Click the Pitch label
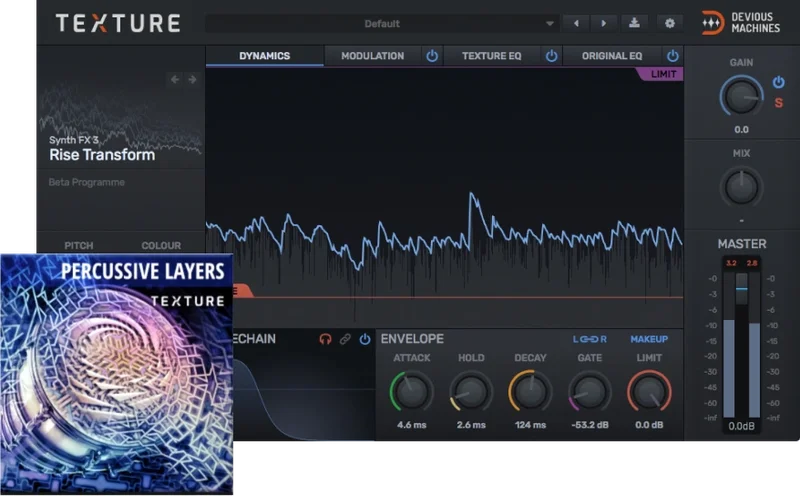Image resolution: width=800 pixels, height=496 pixels. 79,245
